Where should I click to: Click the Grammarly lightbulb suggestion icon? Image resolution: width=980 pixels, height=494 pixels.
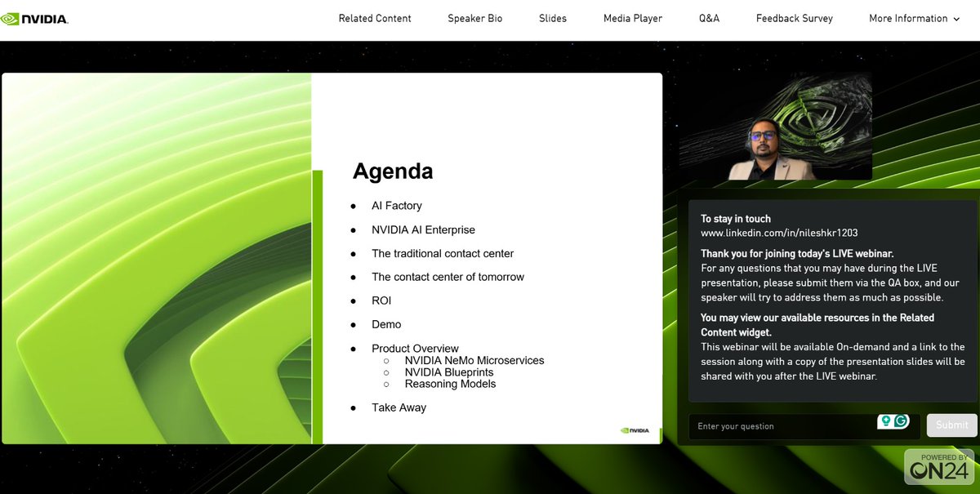[x=885, y=421]
